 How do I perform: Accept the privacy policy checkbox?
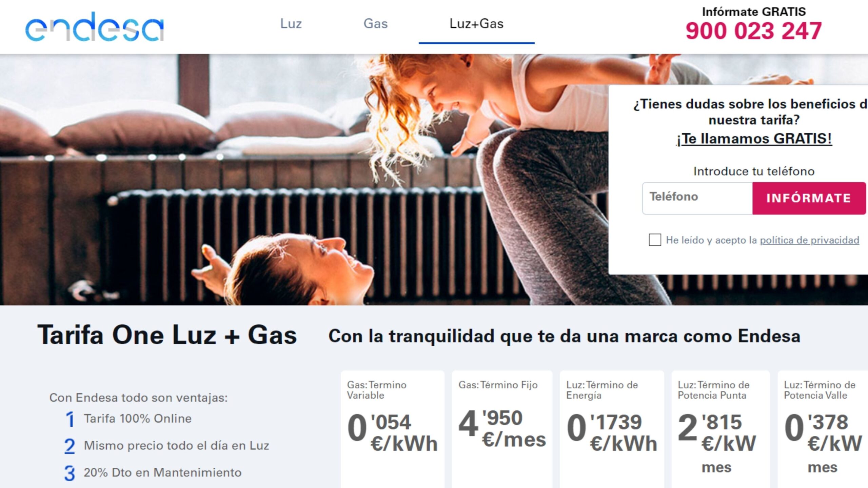click(655, 240)
